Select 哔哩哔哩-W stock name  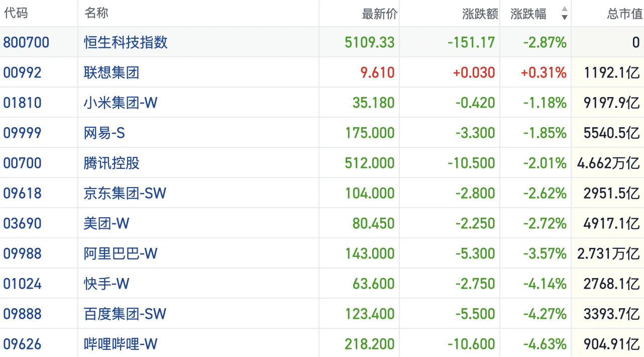(x=121, y=344)
